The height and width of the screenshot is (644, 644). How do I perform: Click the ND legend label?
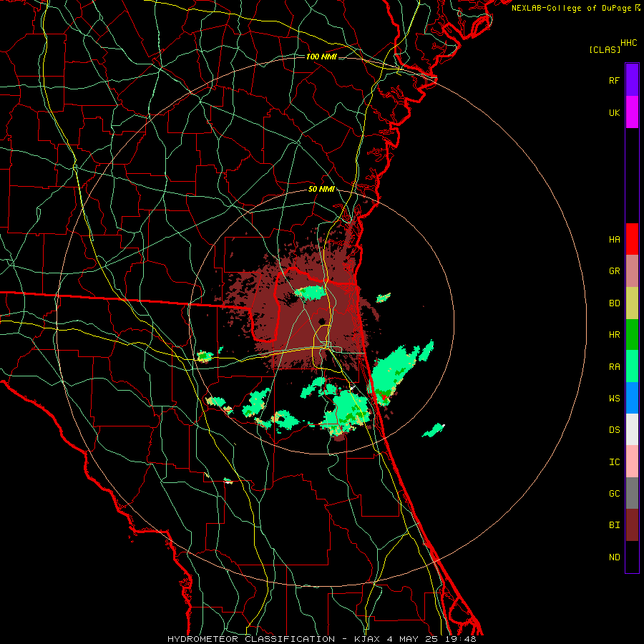point(614,557)
